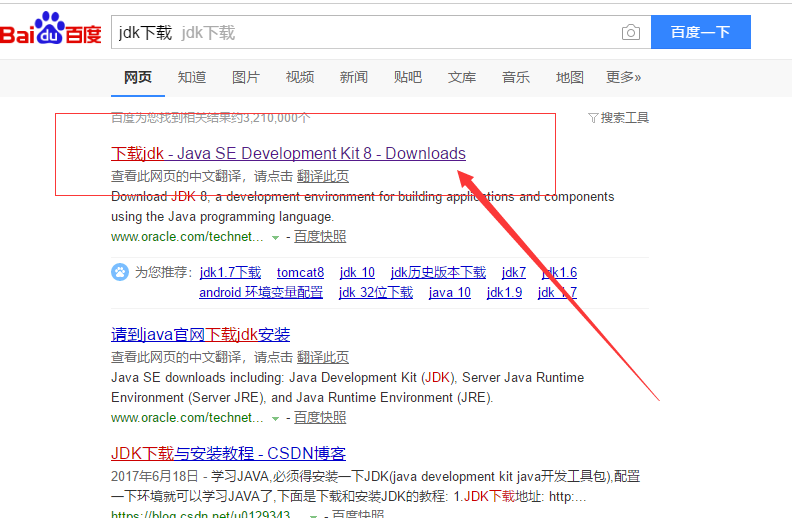Screen dimensions: 792x518
Task: Open 百度快照 for the second result
Action: coord(320,418)
